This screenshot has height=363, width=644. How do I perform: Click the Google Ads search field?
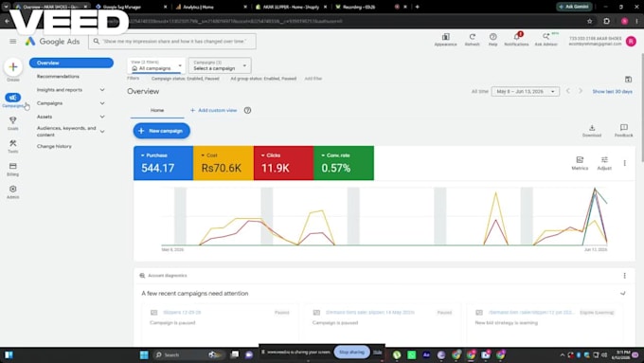click(172, 41)
